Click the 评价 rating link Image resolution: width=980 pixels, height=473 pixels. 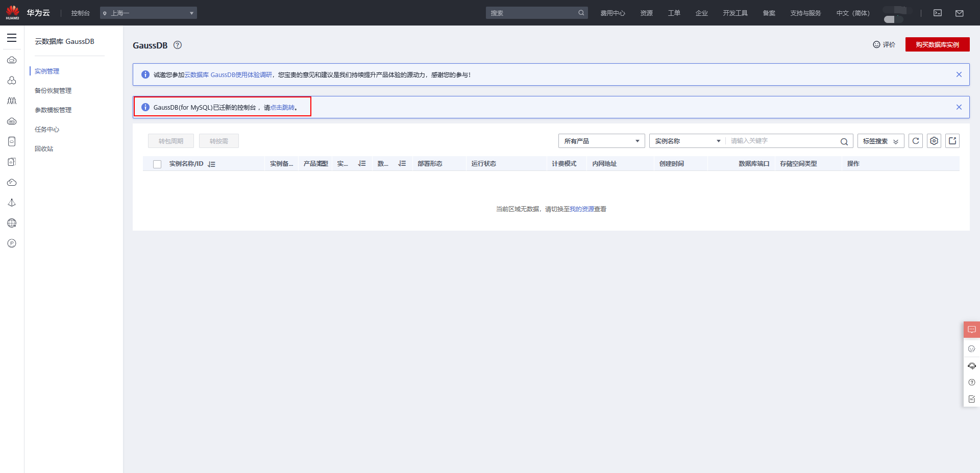884,45
